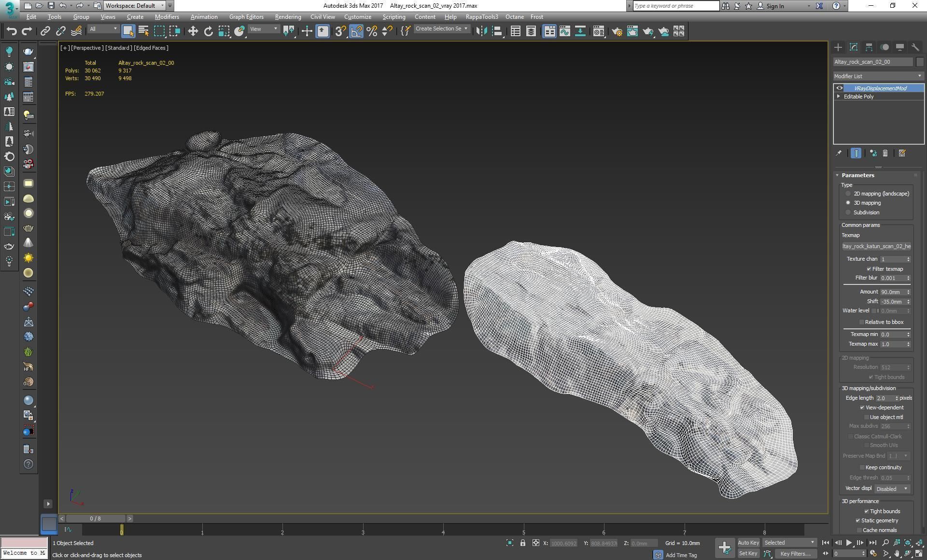Open Key Filters button
The width and height of the screenshot is (927, 560).
point(795,554)
